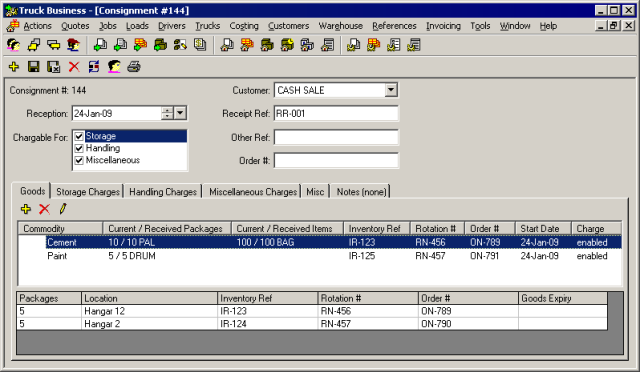640x372 pixels.
Task: Click the person face icon beside refresh
Action: click(114, 67)
